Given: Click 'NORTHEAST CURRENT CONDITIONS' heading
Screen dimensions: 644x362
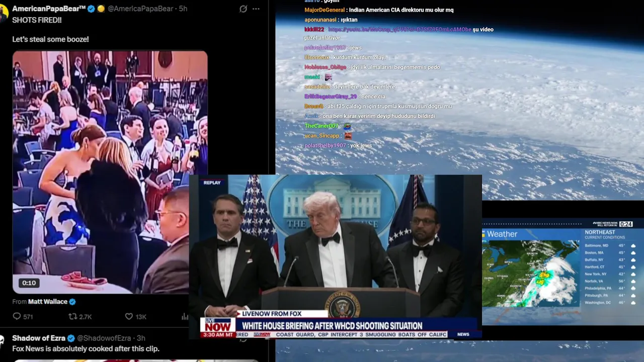Looking at the screenshot, I should point(605,235).
